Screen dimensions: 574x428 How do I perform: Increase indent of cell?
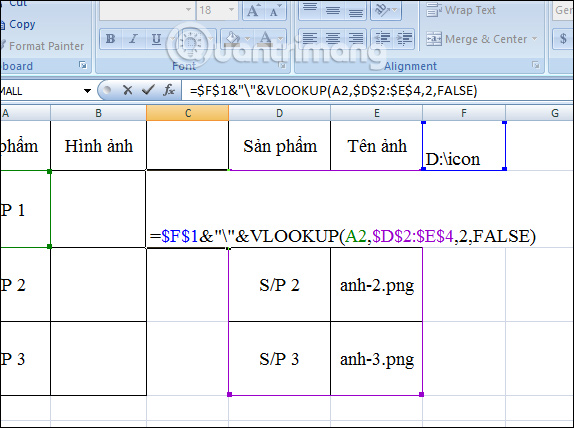point(405,39)
